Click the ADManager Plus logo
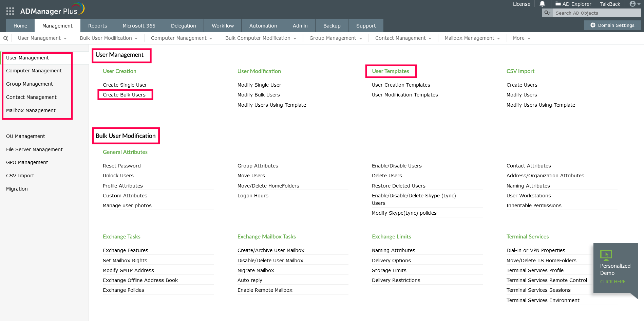The width and height of the screenshot is (644, 321). tap(52, 10)
